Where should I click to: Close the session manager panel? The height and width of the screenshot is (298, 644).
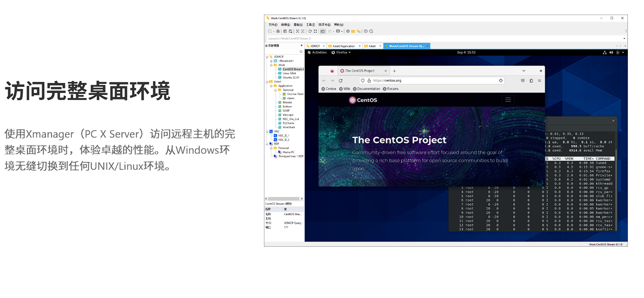pos(302,45)
